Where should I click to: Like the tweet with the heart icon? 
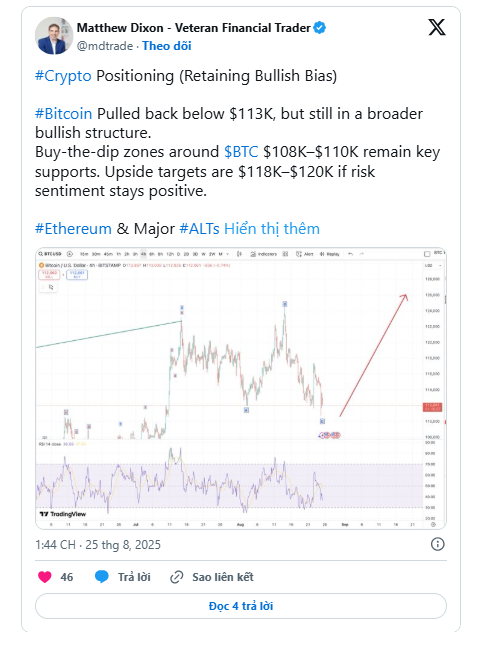pyautogui.click(x=45, y=576)
